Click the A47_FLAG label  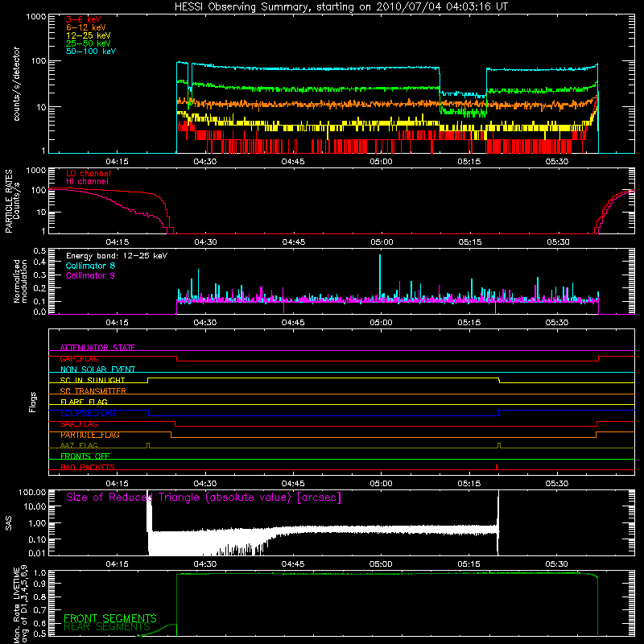(79, 445)
